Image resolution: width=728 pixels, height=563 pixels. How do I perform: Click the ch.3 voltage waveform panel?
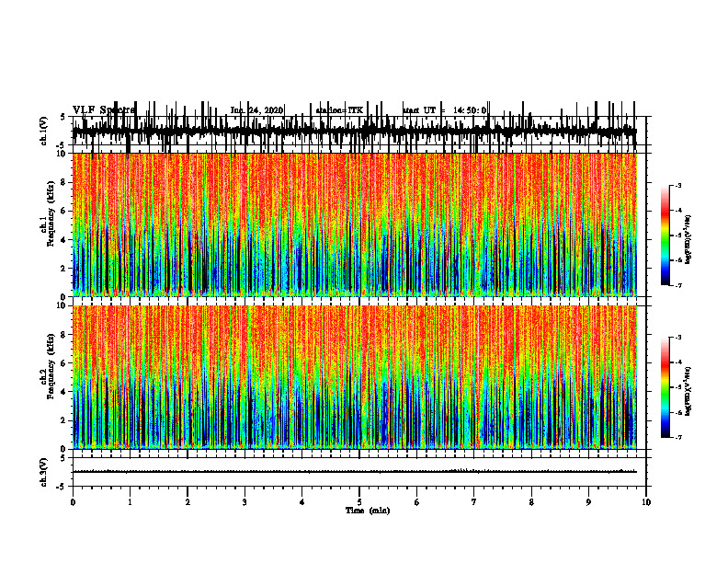click(358, 472)
